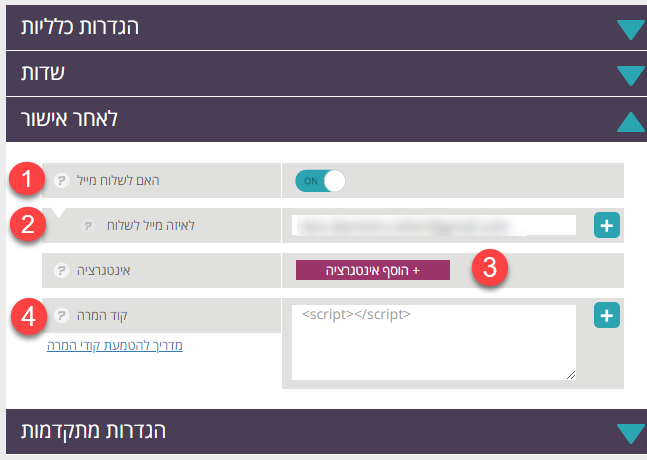Turn off the send-mail ON toggle
The image size is (647, 460).
320,181
